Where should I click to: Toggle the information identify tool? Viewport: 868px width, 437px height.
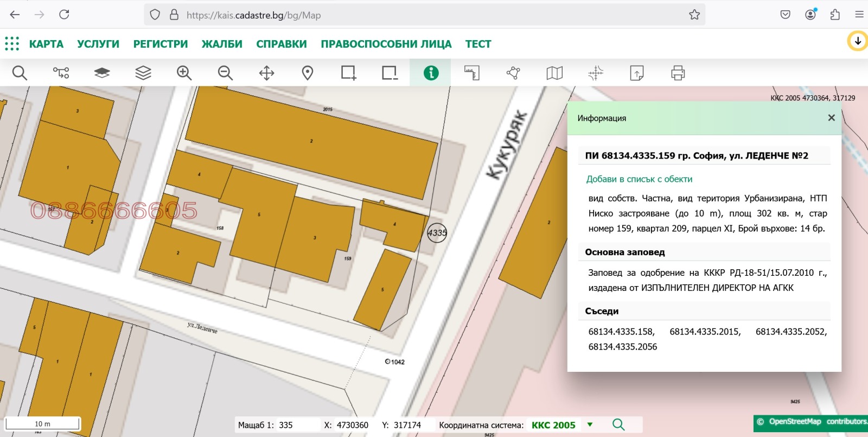(x=431, y=73)
